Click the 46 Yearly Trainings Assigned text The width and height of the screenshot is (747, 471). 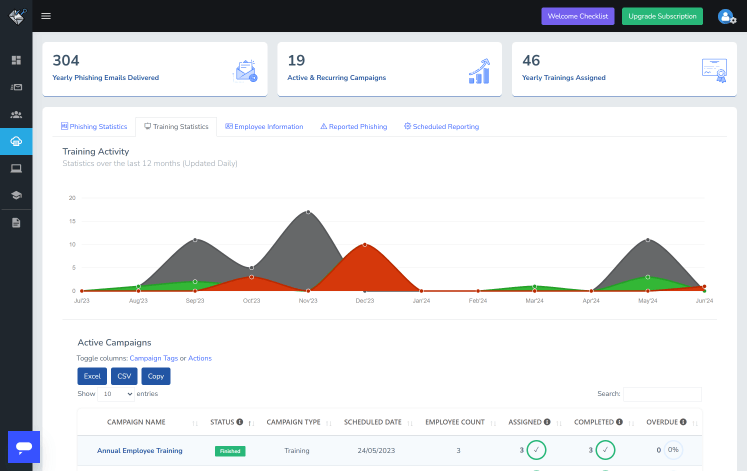pyautogui.click(x=564, y=69)
